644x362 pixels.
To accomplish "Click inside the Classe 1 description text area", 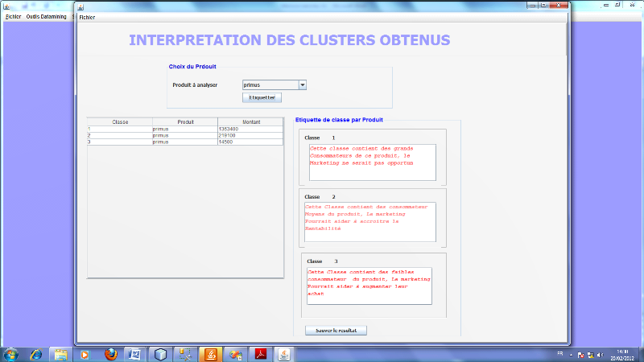I will (x=371, y=163).
